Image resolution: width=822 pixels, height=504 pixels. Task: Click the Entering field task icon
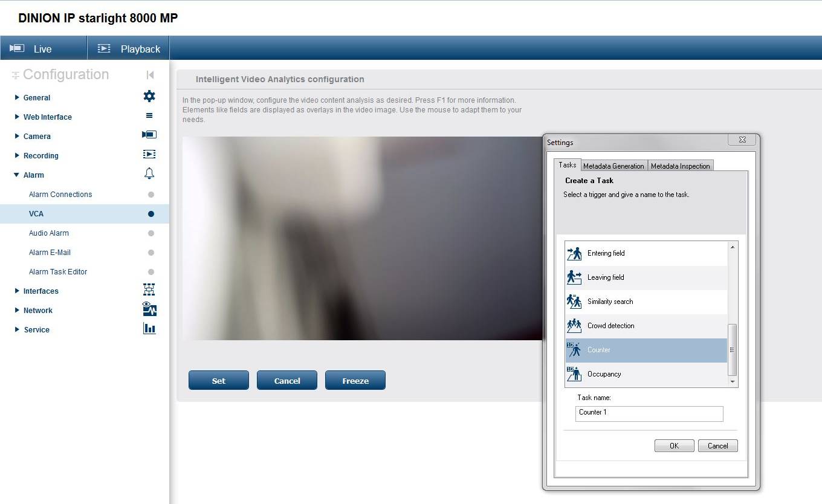(x=574, y=253)
